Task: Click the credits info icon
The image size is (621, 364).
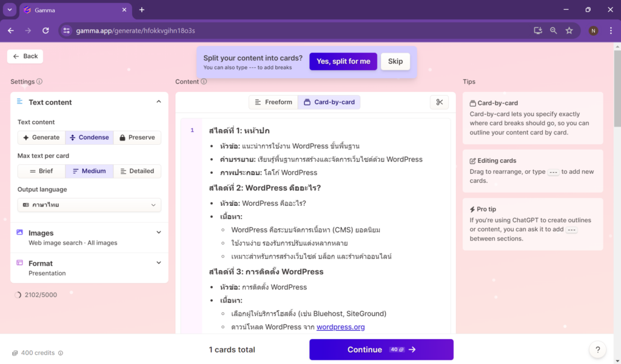Action: [x=61, y=353]
